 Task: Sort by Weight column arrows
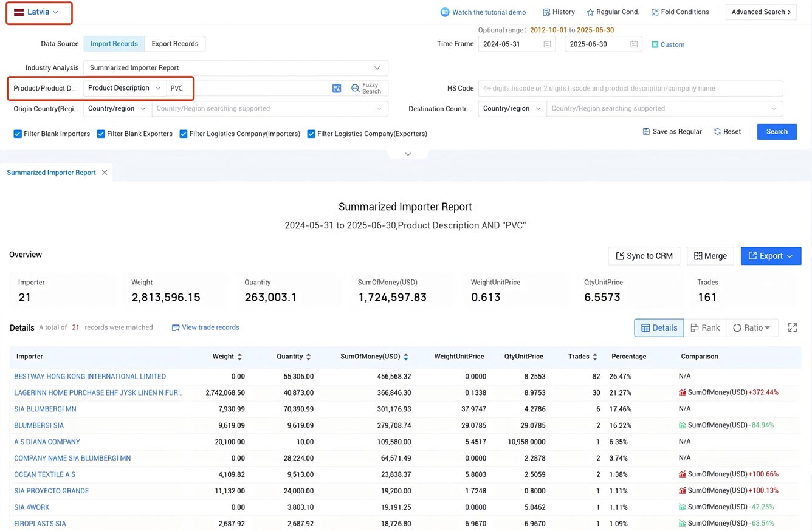tap(239, 357)
